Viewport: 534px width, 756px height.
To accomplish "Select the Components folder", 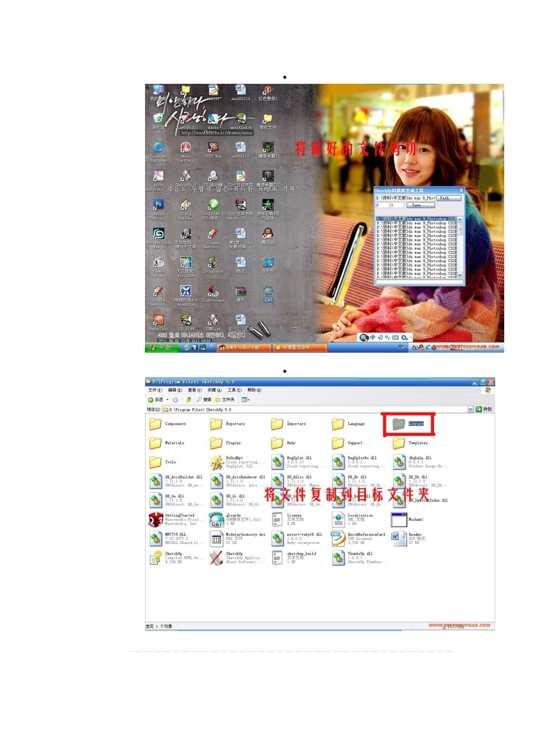I will pos(168,424).
